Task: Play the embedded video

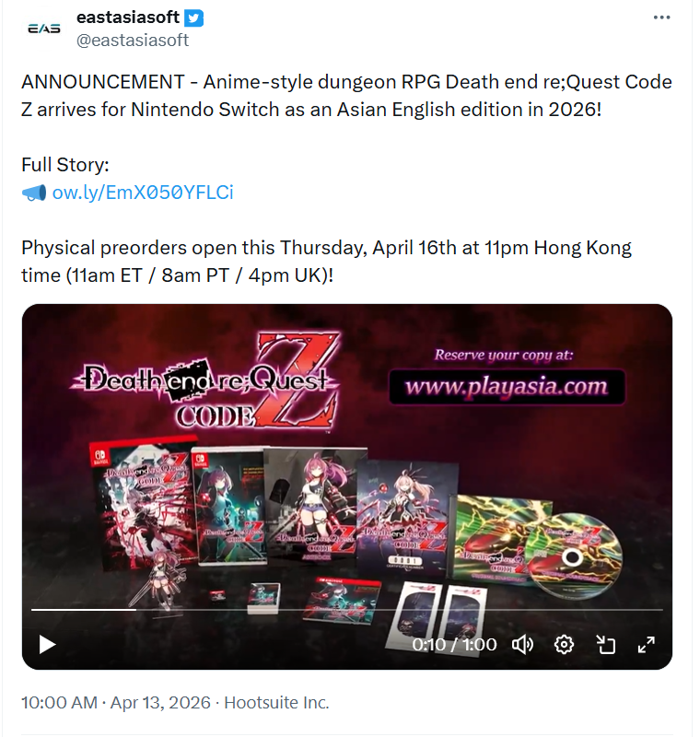Action: [x=48, y=644]
